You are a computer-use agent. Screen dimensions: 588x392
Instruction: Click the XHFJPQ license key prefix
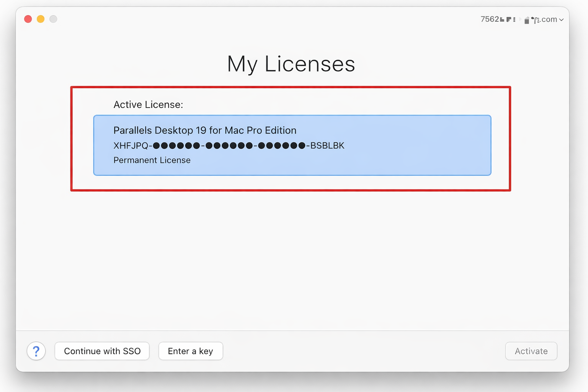131,146
